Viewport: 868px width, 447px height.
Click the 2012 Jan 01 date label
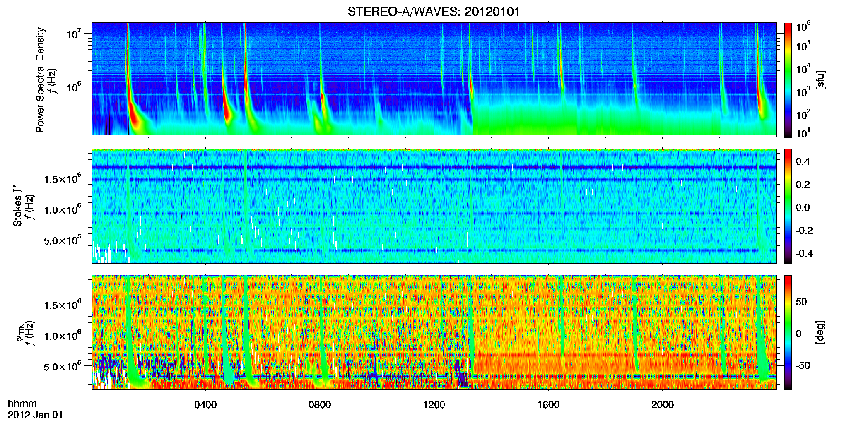tap(35, 415)
